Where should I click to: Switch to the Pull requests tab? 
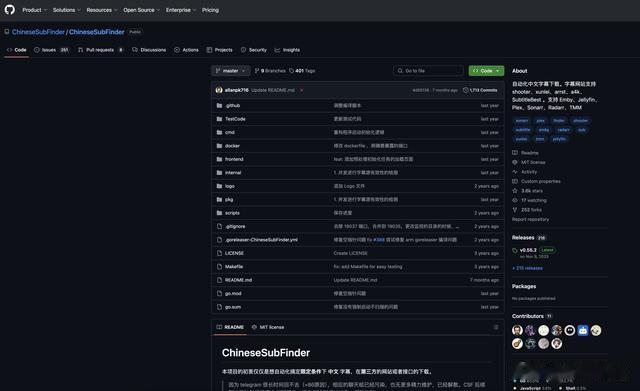pos(100,50)
